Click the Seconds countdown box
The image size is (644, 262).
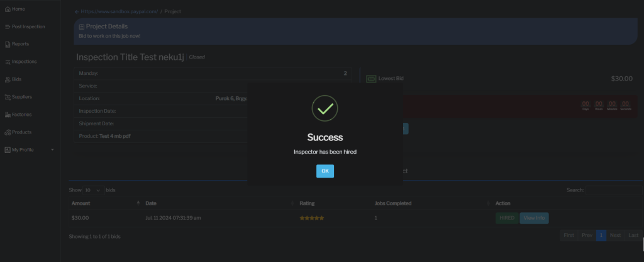[626, 106]
